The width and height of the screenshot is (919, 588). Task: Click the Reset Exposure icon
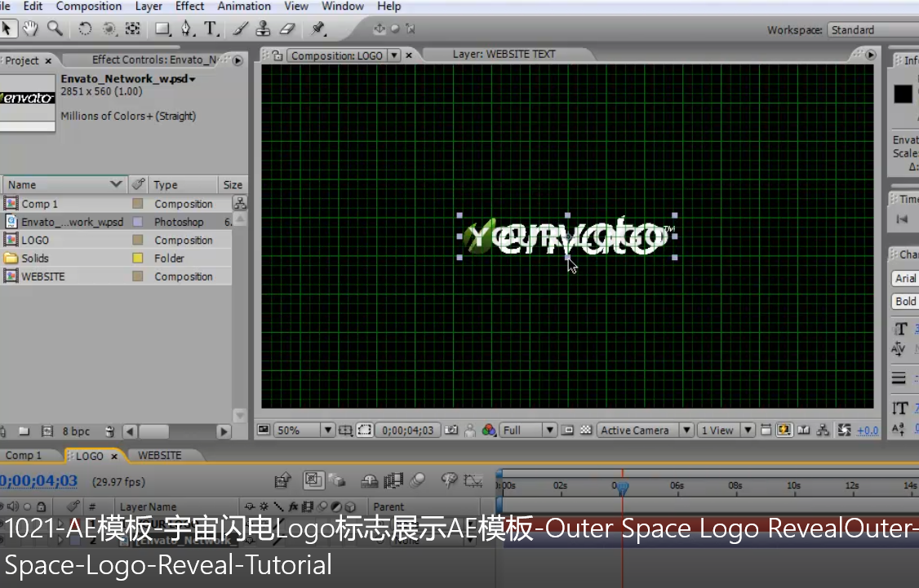coord(844,431)
